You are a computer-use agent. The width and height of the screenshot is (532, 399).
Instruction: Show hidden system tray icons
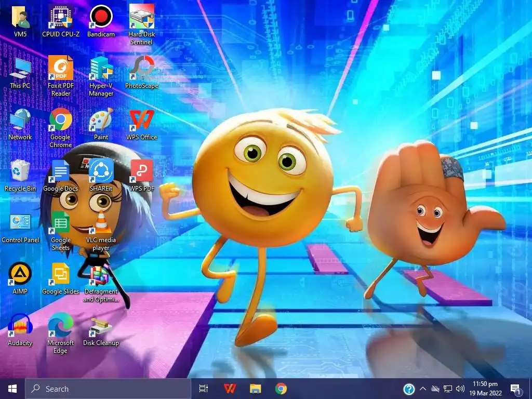click(x=423, y=389)
